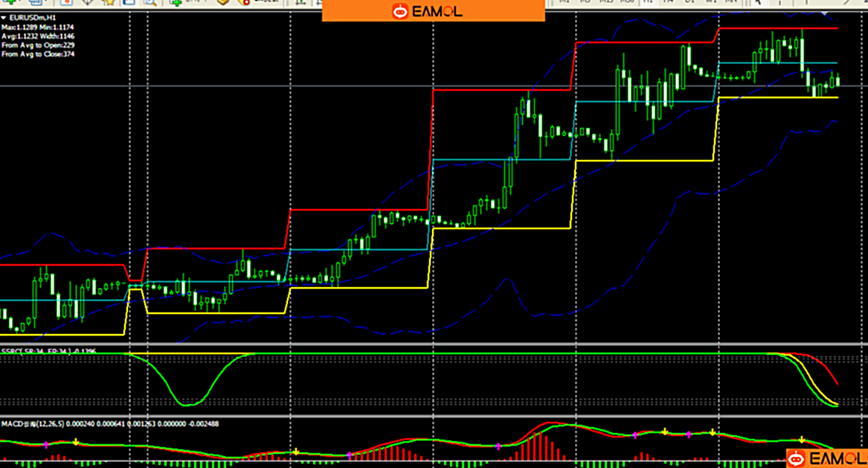This screenshot has width=868, height=468.
Task: Open the magnifier Strategy Tester toolbar icon
Action: click(x=150, y=2)
